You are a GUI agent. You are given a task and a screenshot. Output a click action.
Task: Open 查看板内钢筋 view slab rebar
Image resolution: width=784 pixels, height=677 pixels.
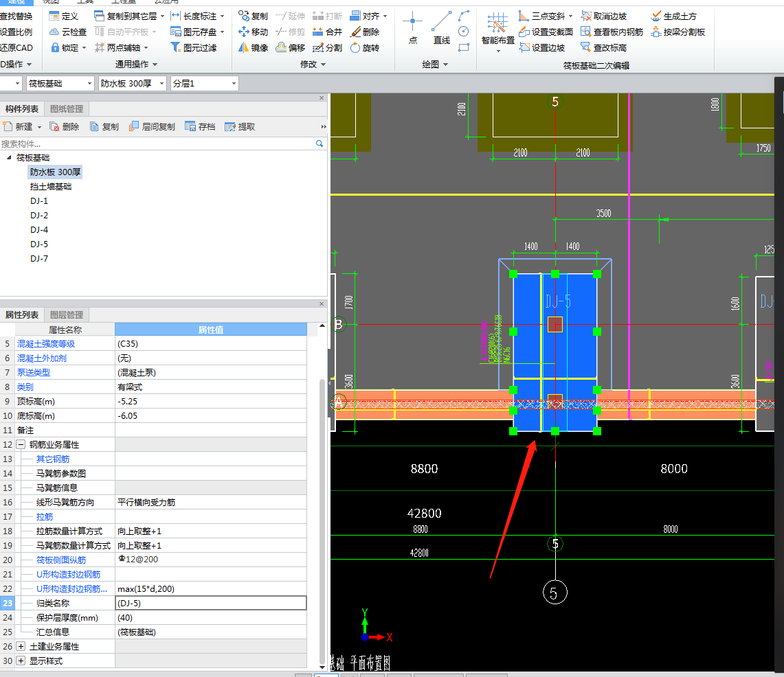tap(612, 32)
